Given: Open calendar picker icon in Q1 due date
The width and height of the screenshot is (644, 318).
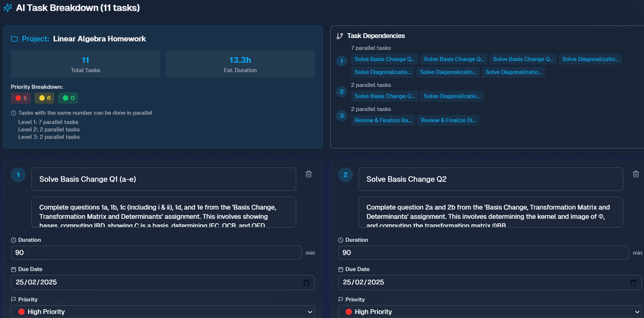Looking at the screenshot, I should 306,282.
